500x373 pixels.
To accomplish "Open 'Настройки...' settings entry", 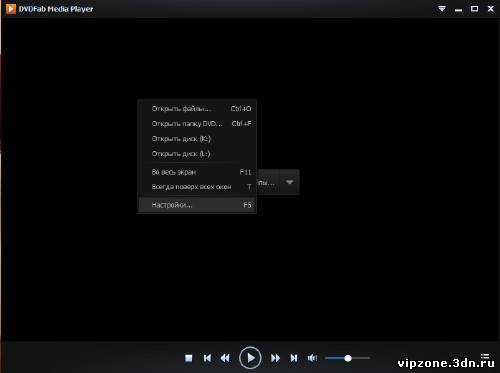I will coord(197,205).
